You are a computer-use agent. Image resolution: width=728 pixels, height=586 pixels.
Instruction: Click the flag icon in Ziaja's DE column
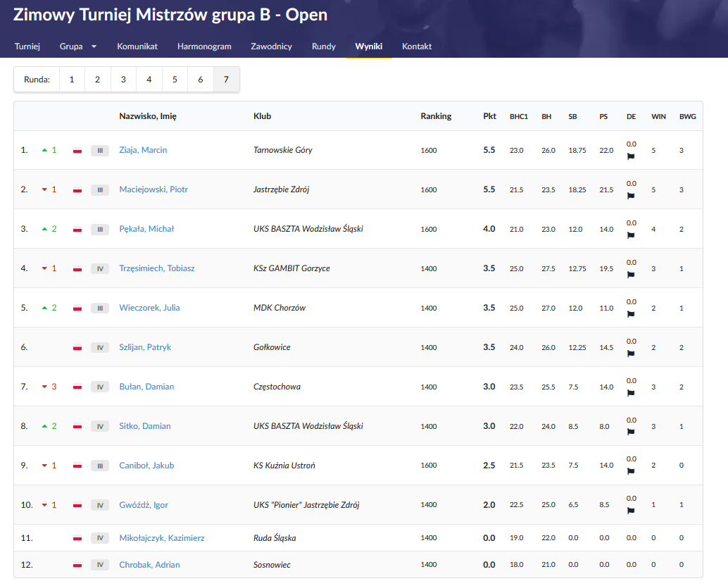tap(631, 156)
